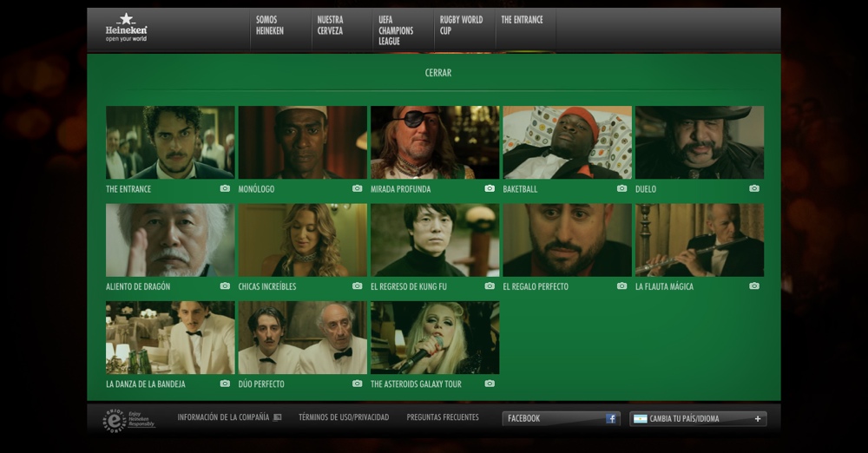The width and height of the screenshot is (868, 453).
Task: Play El Regreso de Kung Fu thumbnail
Action: click(435, 240)
